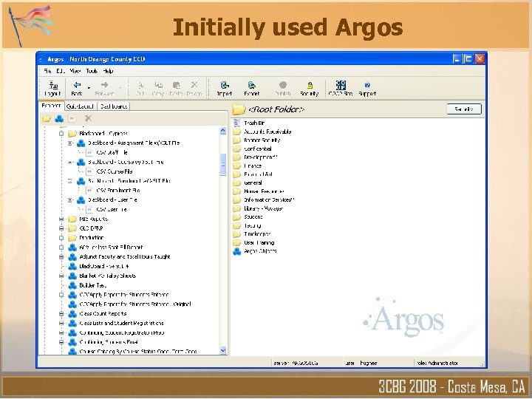Open the Human Resources folder
The height and width of the screenshot is (399, 532).
pos(264,191)
